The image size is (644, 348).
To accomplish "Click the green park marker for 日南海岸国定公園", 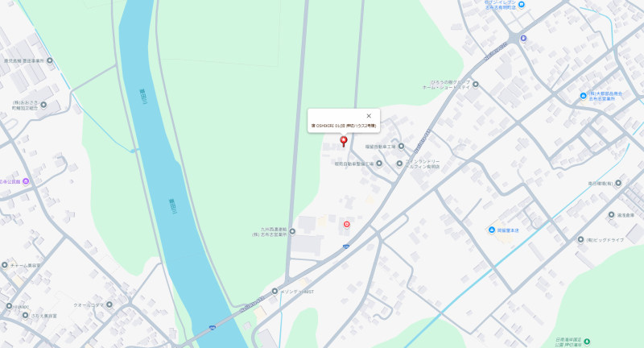I will pyautogui.click(x=587, y=342).
